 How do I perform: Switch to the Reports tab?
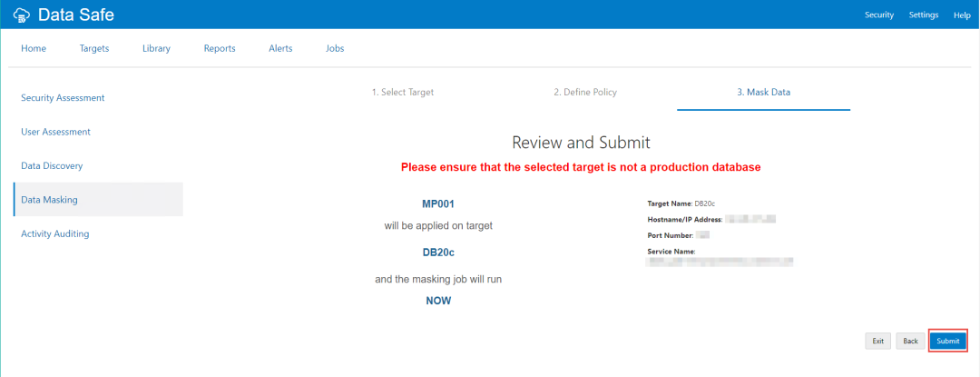pos(220,48)
